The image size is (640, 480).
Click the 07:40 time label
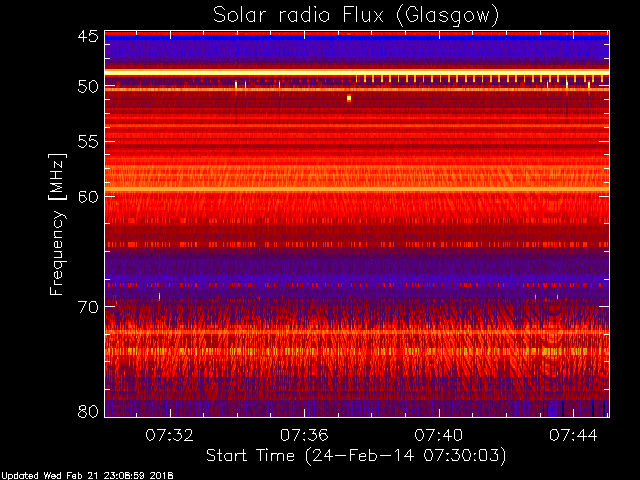pyautogui.click(x=439, y=435)
